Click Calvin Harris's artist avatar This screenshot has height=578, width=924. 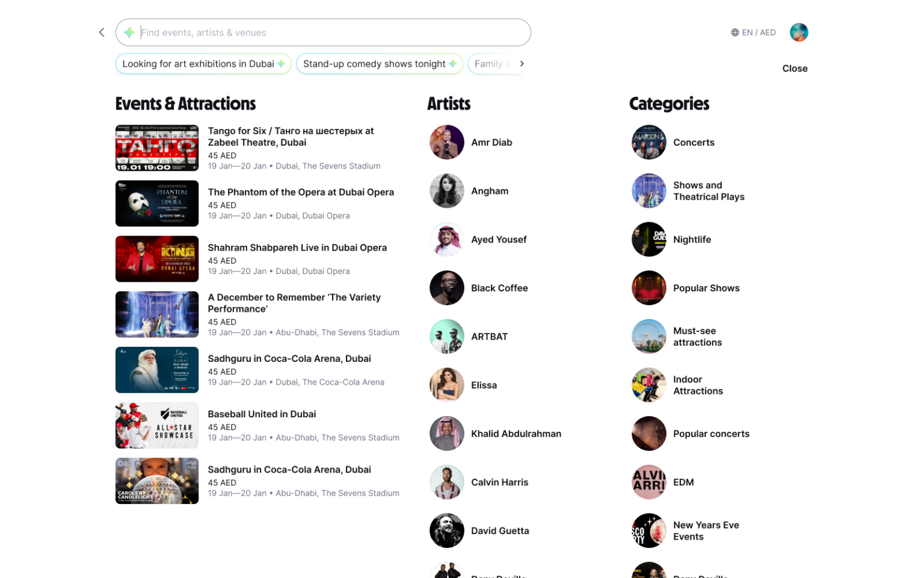click(447, 482)
